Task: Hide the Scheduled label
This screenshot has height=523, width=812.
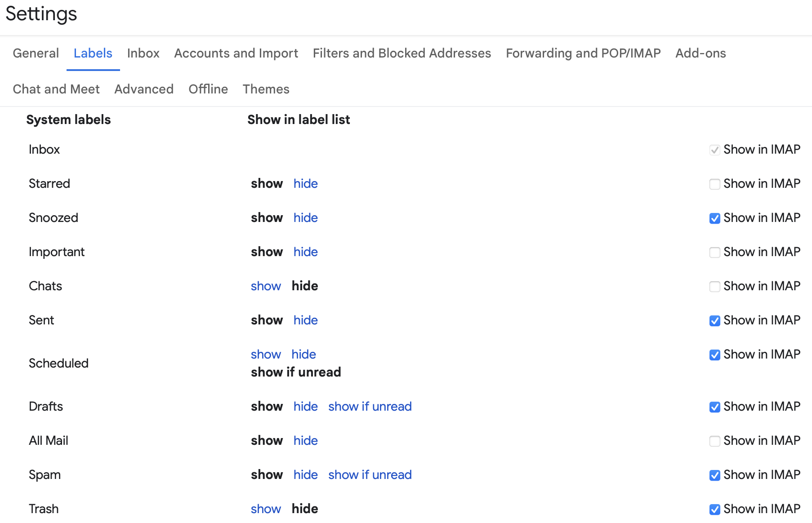Action: [303, 355]
